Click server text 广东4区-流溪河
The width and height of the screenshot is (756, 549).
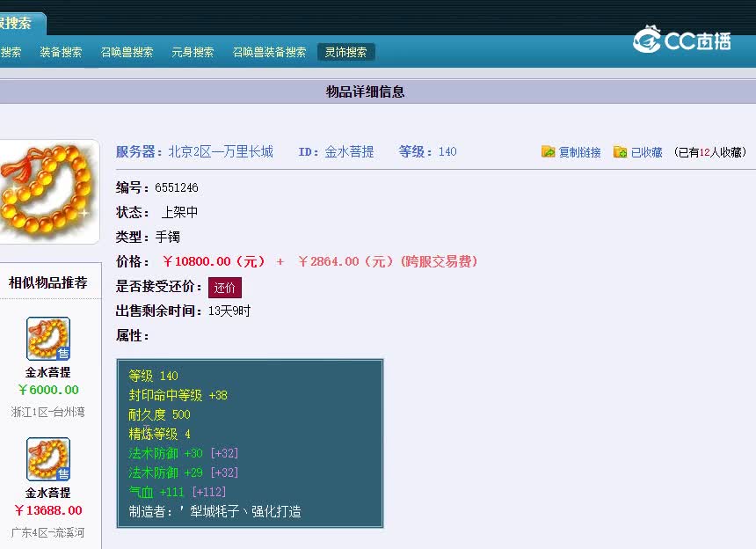48,532
